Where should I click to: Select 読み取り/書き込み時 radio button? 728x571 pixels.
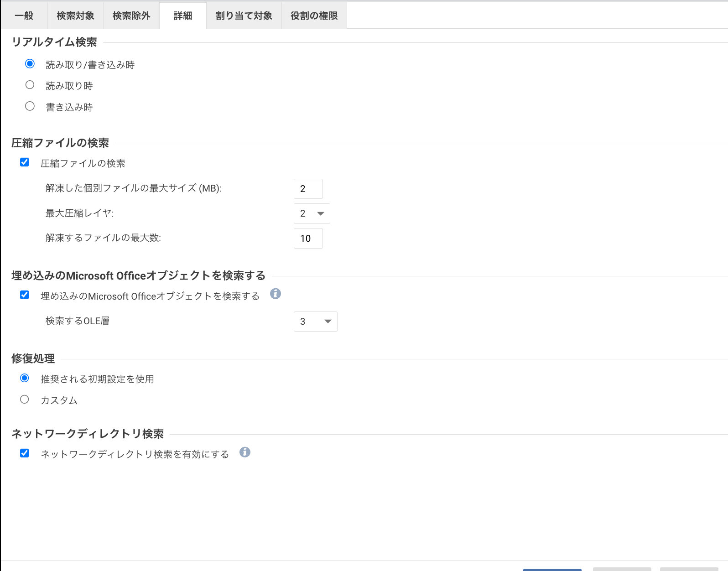coord(30,64)
